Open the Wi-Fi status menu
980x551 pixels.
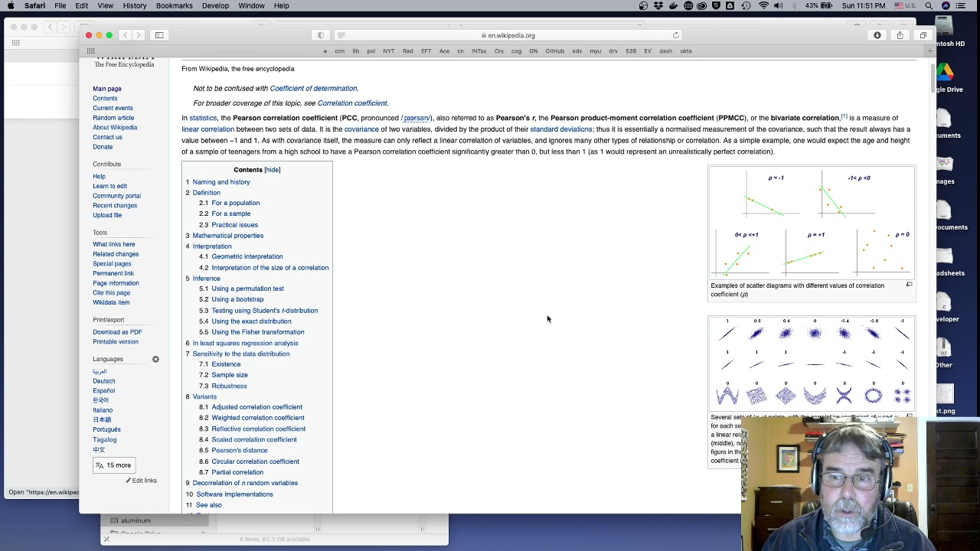pos(763,6)
